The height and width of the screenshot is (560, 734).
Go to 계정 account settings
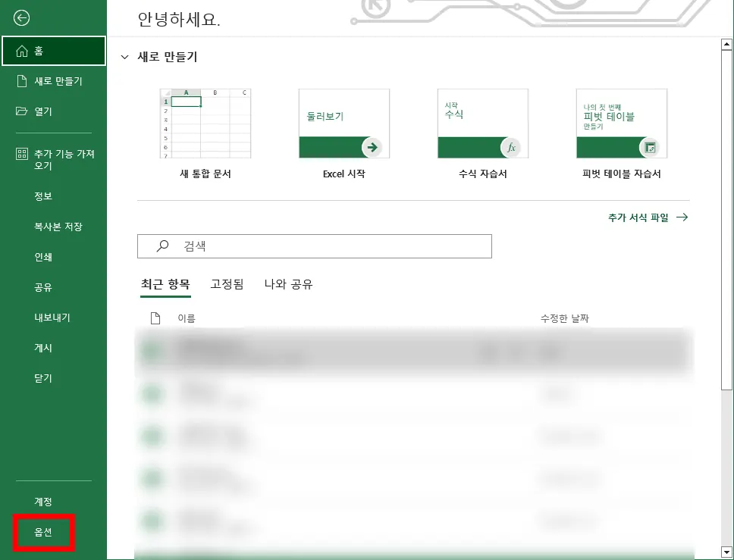pyautogui.click(x=43, y=501)
